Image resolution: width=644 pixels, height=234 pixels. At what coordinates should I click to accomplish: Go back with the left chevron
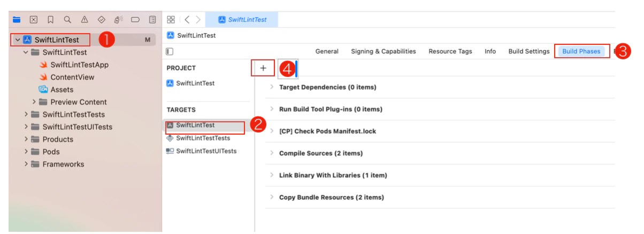[x=187, y=20]
